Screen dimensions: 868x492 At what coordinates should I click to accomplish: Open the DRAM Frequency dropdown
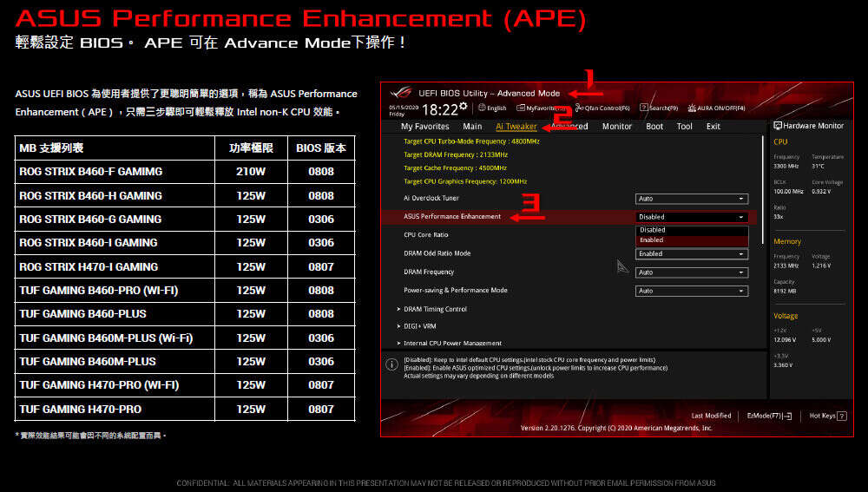coord(692,272)
